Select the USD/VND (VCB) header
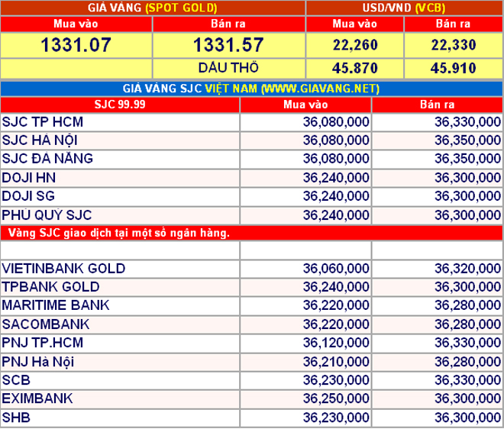Image resolution: width=504 pixels, height=429 pixels. 403,7
